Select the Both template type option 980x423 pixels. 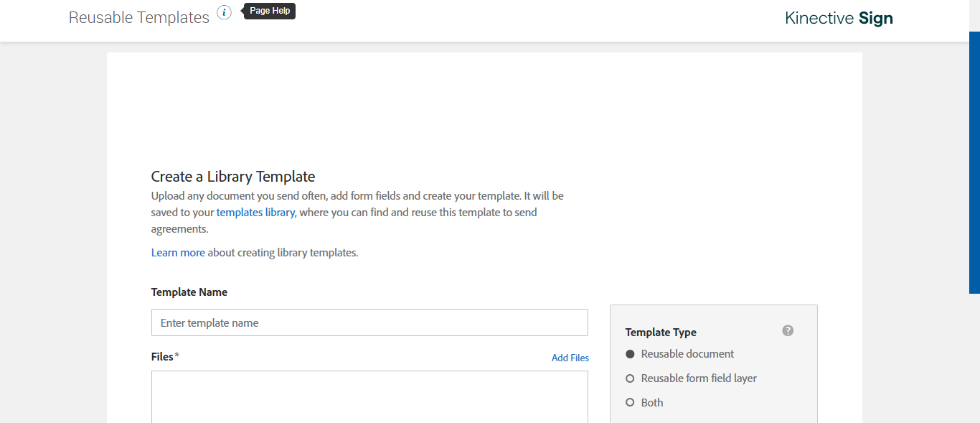point(630,403)
